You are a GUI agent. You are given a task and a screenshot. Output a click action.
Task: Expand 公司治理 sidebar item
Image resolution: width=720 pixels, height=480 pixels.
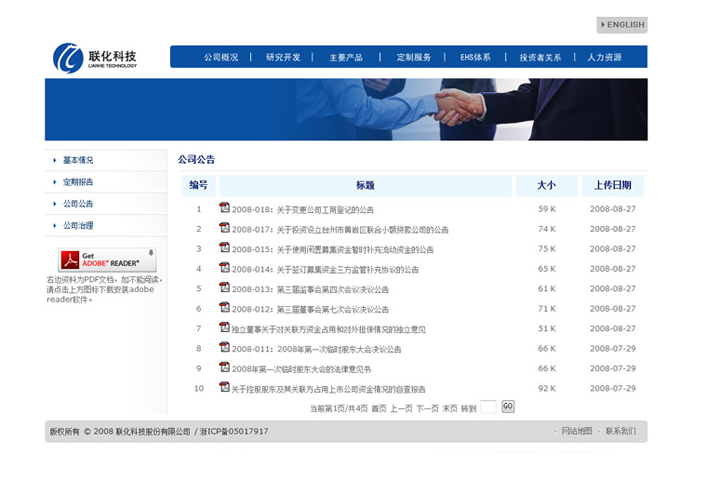pos(78,226)
